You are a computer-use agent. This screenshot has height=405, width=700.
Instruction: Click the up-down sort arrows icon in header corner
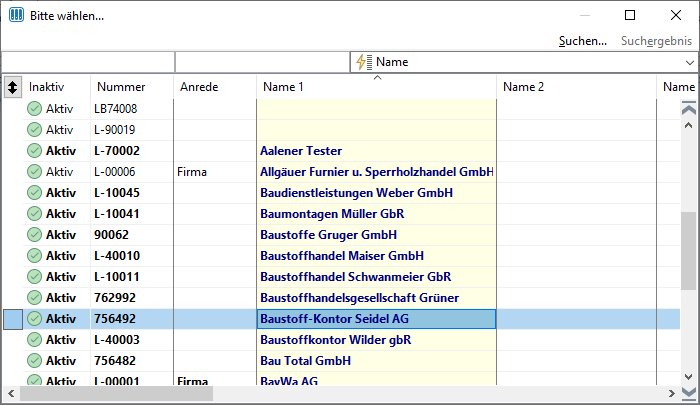(x=12, y=87)
